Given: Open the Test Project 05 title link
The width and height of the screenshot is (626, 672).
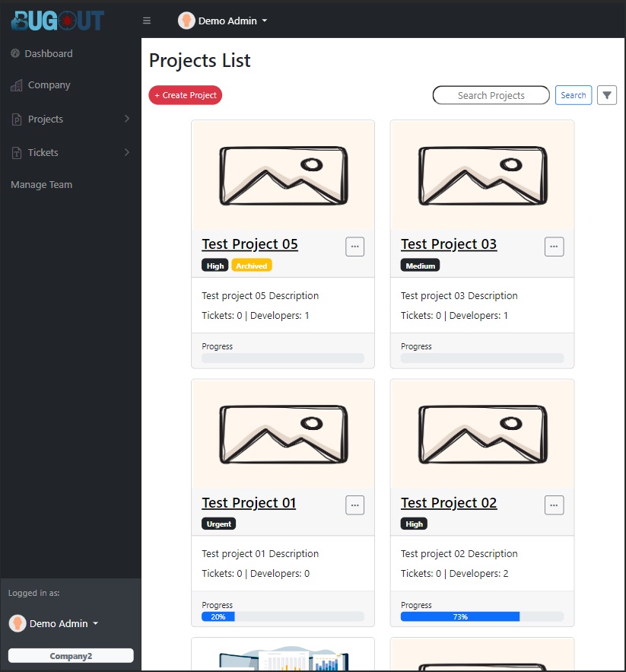Looking at the screenshot, I should pyautogui.click(x=249, y=244).
